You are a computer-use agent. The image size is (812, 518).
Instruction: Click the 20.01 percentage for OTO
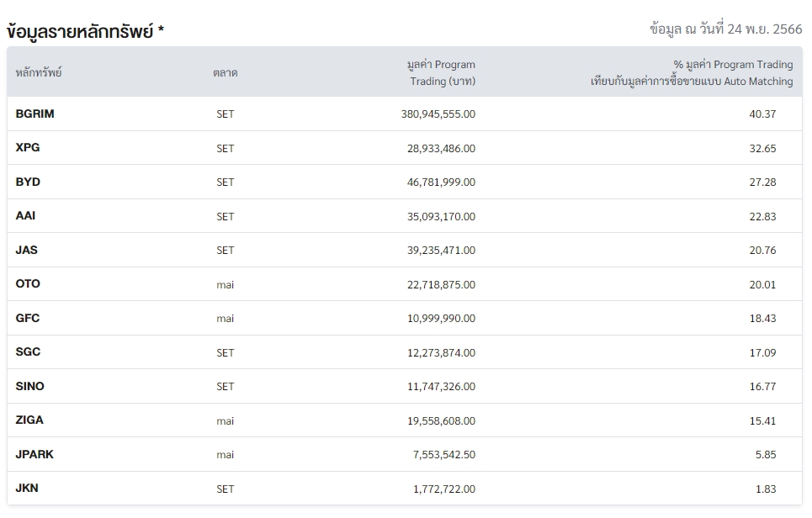tap(762, 284)
